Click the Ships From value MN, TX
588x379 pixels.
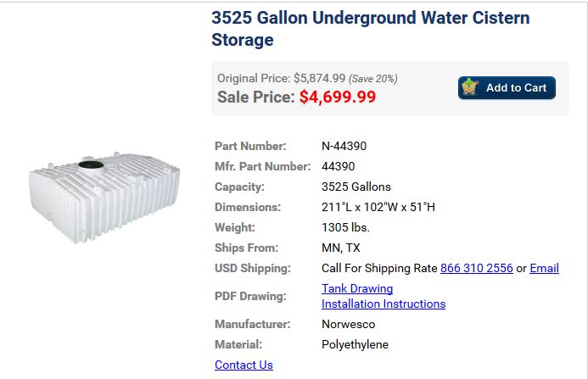(x=341, y=248)
